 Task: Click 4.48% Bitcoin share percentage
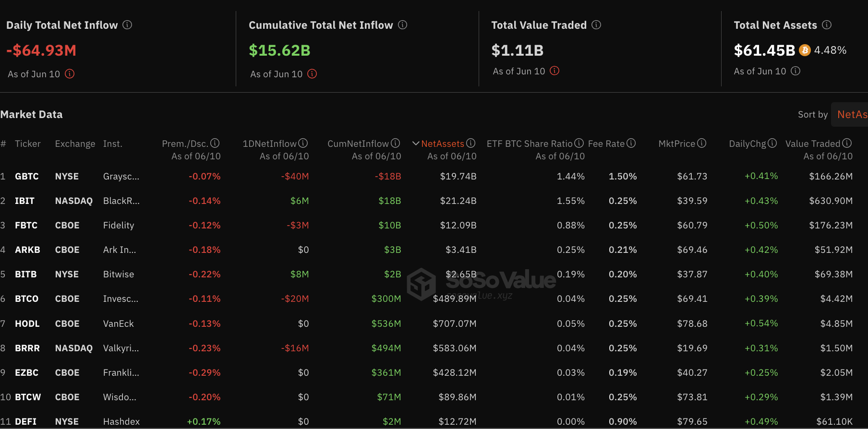tap(830, 50)
